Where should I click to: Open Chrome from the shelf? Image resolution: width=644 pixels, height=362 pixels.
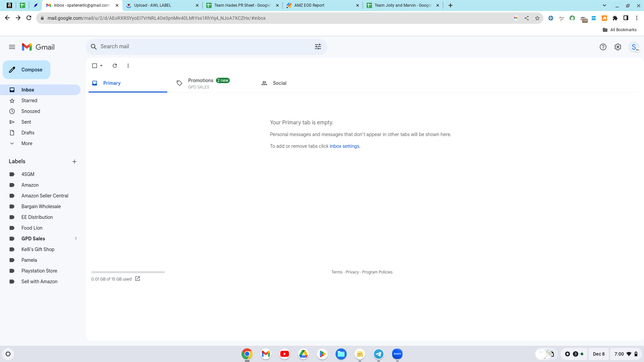(x=247, y=354)
